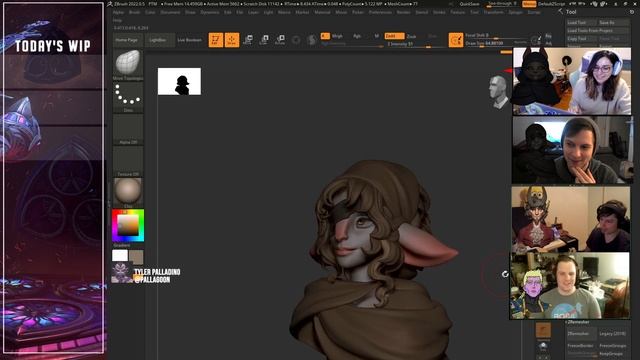Click the Gizmo 3D circle icon
The height and width of the screenshot is (360, 640).
pos(296,40)
